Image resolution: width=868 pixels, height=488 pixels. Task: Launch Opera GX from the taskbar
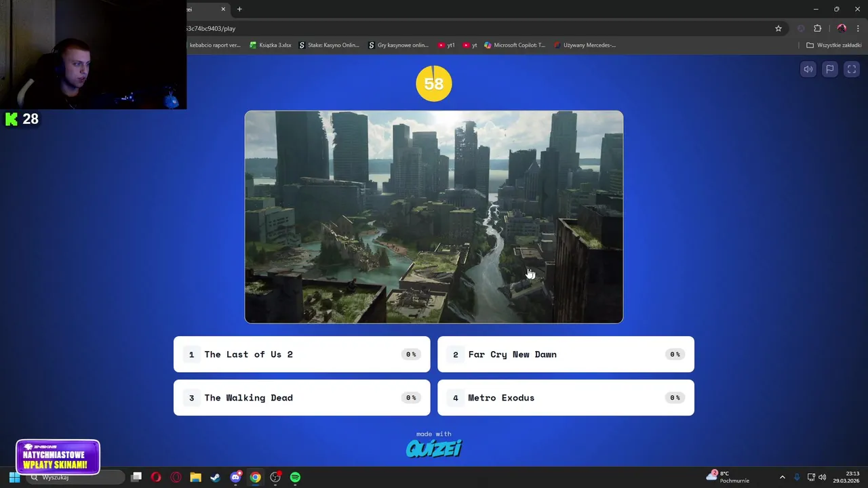(176, 477)
